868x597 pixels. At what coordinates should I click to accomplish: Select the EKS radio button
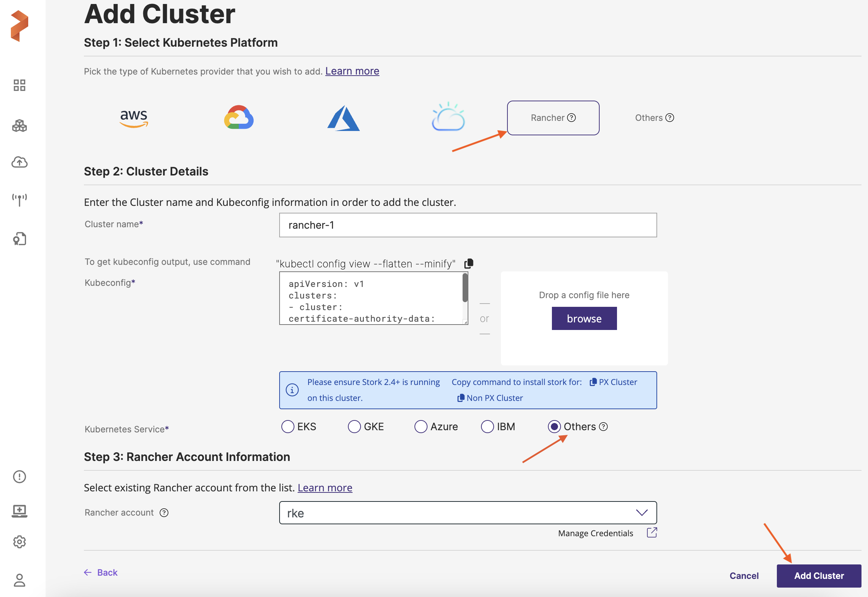coord(288,427)
